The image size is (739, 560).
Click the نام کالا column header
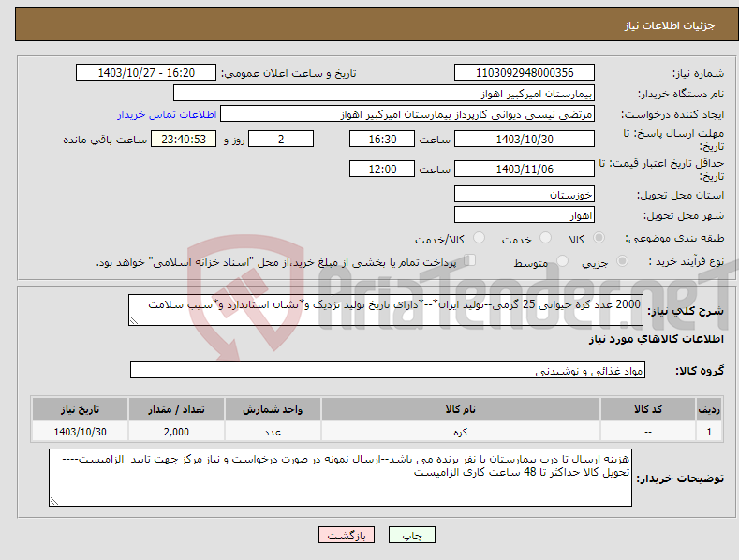[461, 409]
